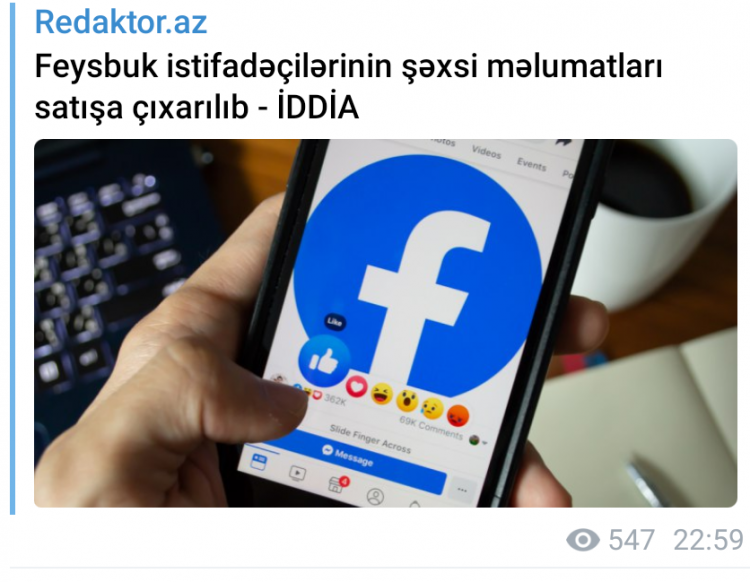Select the angry red reaction emoji
This screenshot has height=582, width=750.
458,415
